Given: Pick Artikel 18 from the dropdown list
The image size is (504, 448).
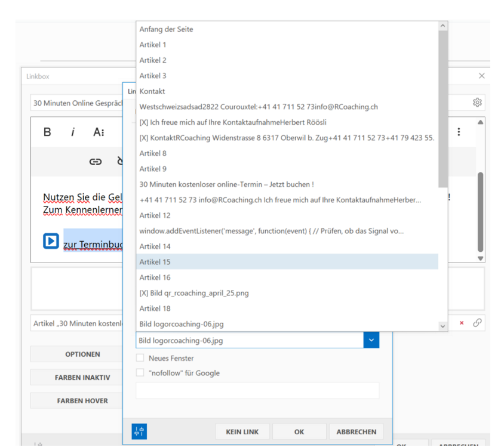Looking at the screenshot, I should coord(287,308).
